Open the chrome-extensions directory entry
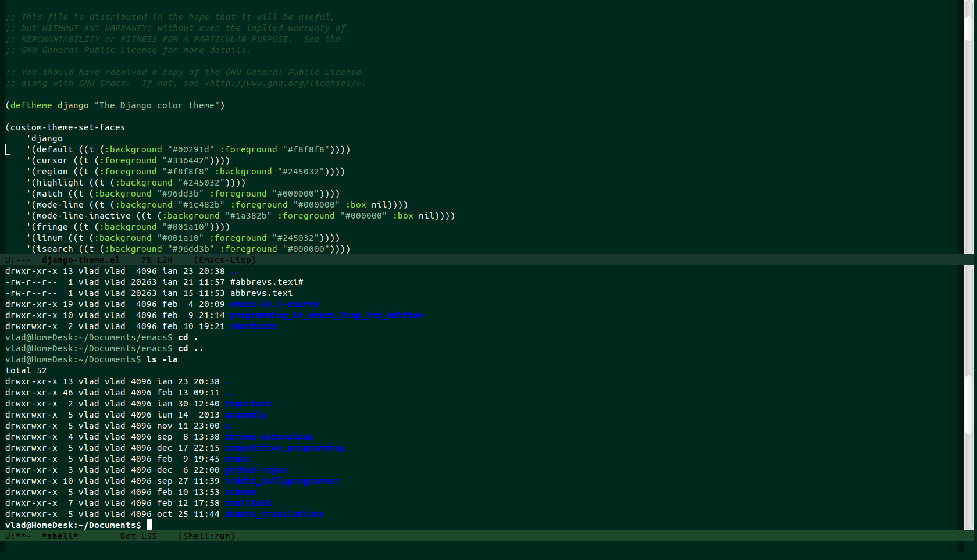This screenshot has height=560, width=977. [x=269, y=437]
